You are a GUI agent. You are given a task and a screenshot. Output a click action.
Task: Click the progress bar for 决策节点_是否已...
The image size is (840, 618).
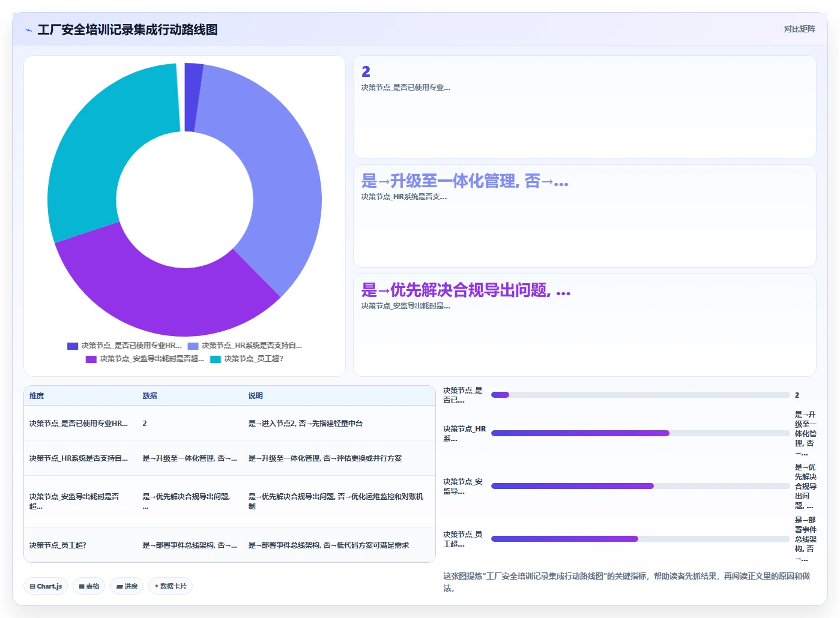(640, 395)
